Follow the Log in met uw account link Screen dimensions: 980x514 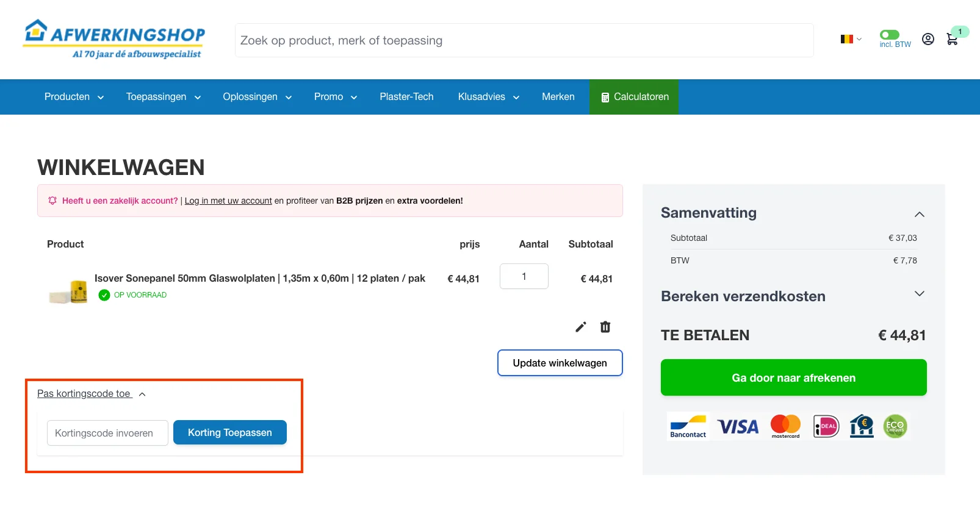click(x=228, y=201)
